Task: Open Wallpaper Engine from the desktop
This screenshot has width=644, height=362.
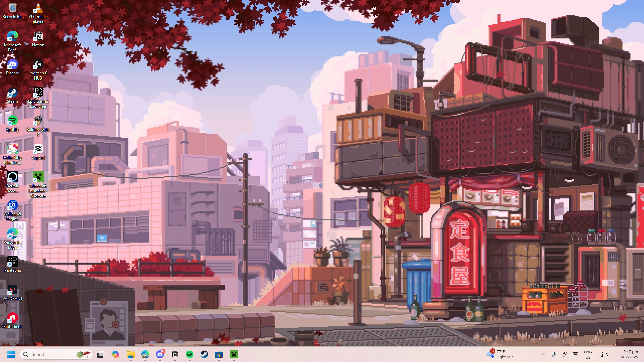Action: point(12,205)
